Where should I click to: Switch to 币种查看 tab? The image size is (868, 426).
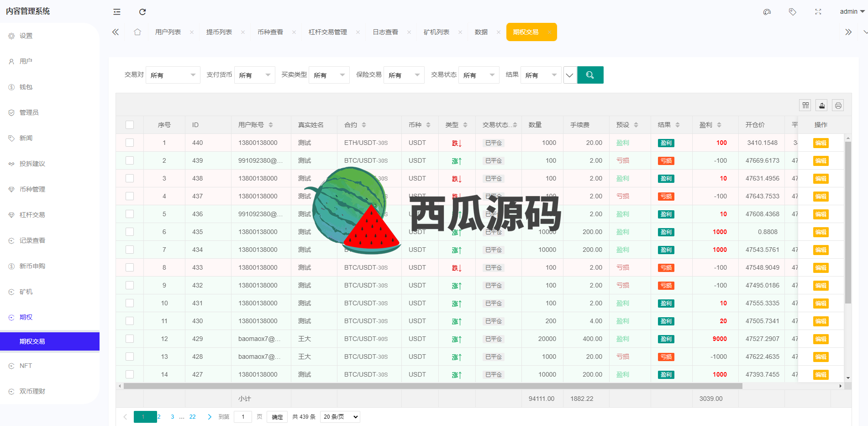click(x=270, y=32)
